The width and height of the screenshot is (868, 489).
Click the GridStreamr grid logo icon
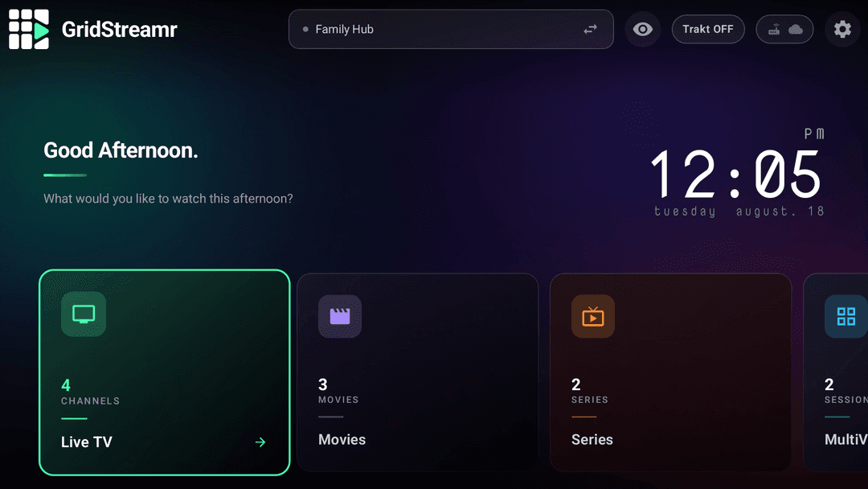click(x=29, y=29)
